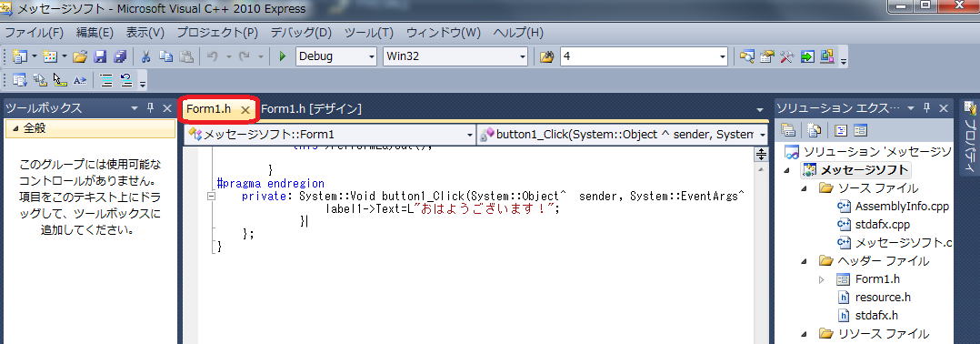Click the Add New Item toolbar icon
The height and width of the screenshot is (344, 980).
tap(50, 57)
